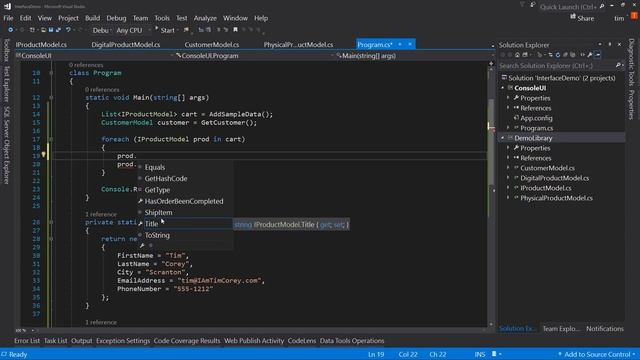Click the Save toolbar icon
The height and width of the screenshot is (360, 640).
[51, 30]
